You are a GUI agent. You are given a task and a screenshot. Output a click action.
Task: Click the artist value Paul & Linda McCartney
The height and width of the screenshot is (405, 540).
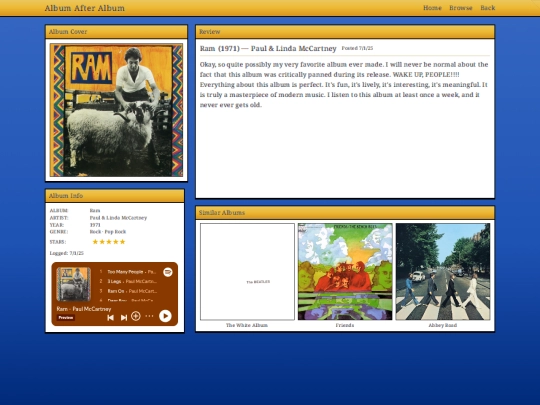pos(118,218)
